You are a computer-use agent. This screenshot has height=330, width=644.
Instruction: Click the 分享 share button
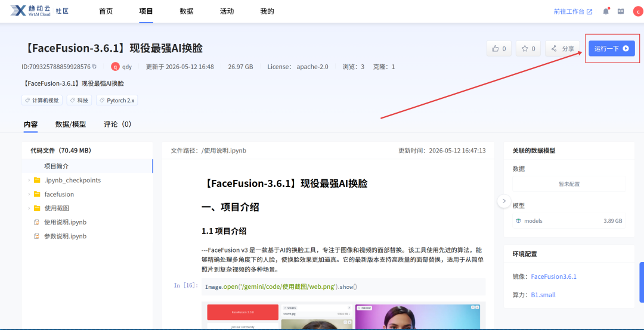562,48
